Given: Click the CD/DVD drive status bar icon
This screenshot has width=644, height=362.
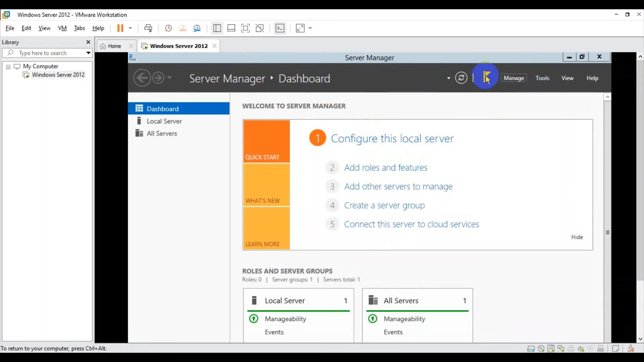Looking at the screenshot, I should (x=541, y=349).
